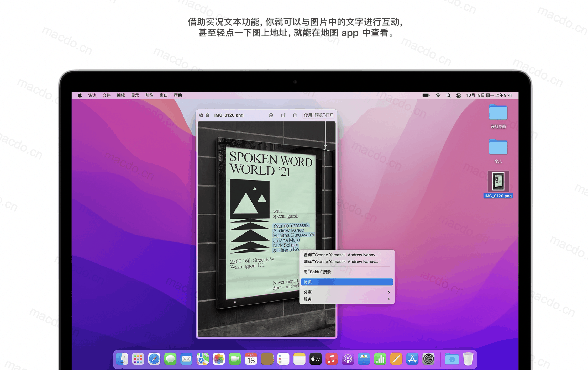The width and height of the screenshot is (588, 370).
Task: Open the 访达 menu
Action: [x=92, y=95]
